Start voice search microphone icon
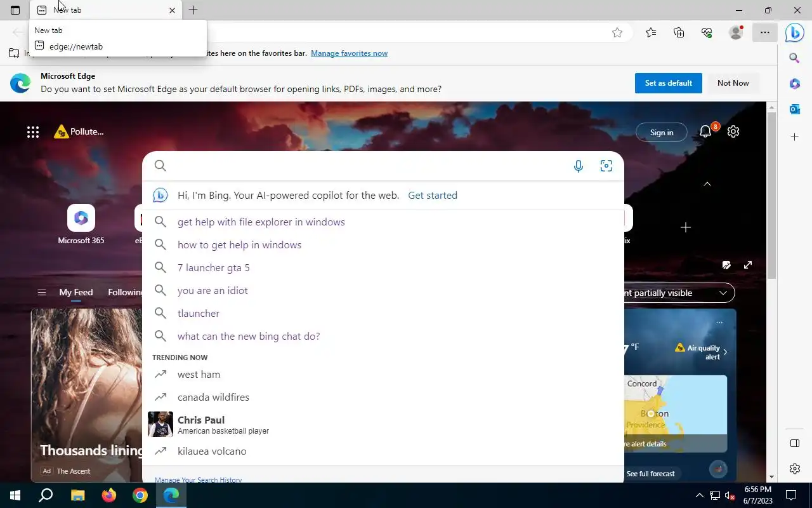Viewport: 812px width, 508px height. [578, 166]
